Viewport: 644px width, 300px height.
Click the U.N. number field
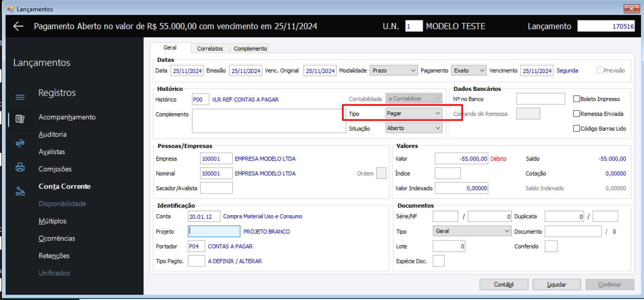tap(414, 26)
